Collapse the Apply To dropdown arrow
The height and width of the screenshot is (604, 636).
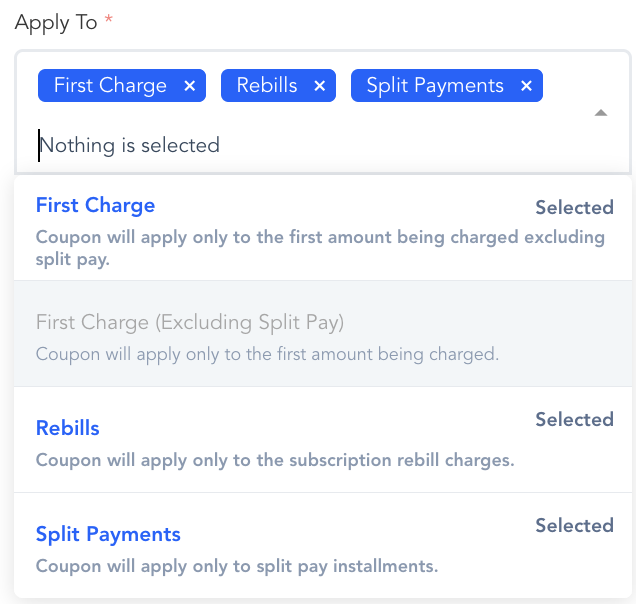pyautogui.click(x=601, y=113)
